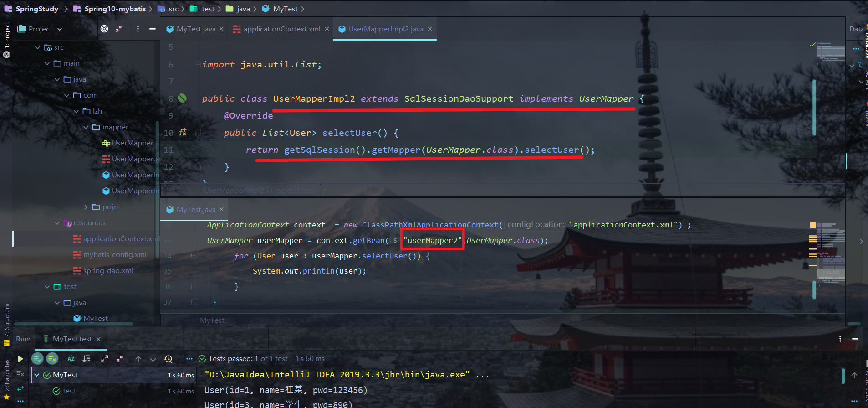Click upper editor vertical scrollbar
Screen dimensions: 868x408
(814, 108)
